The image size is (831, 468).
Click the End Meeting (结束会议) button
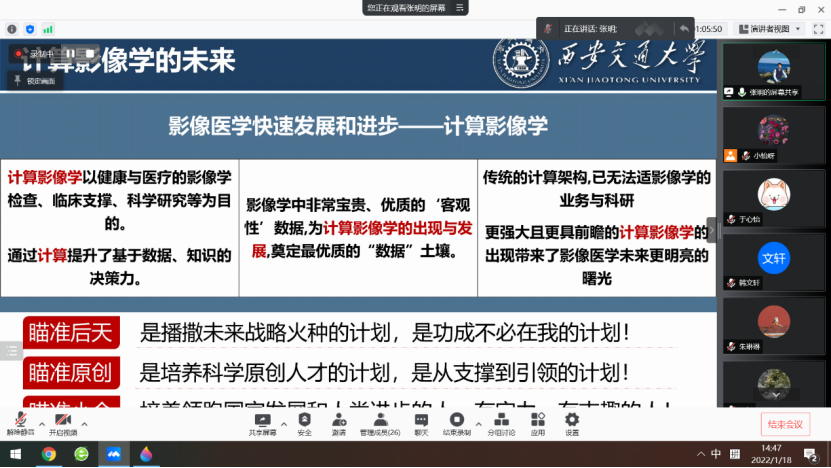coord(785,424)
